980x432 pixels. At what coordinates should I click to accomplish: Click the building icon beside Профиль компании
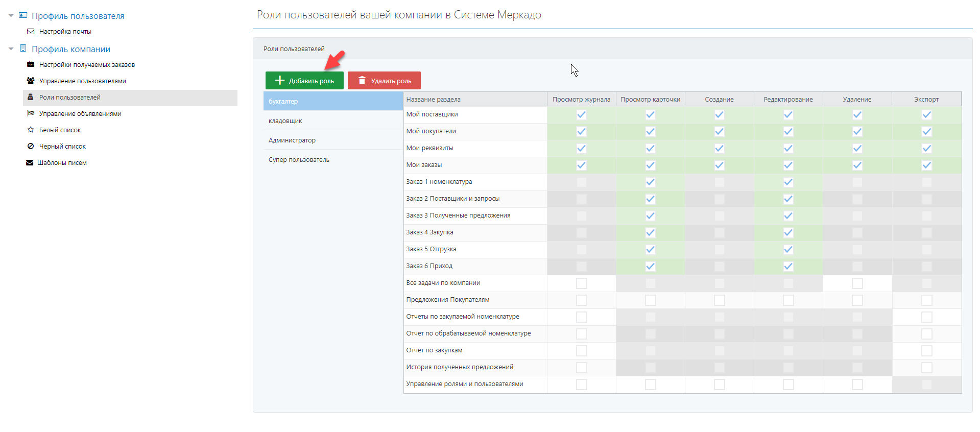pos(23,49)
